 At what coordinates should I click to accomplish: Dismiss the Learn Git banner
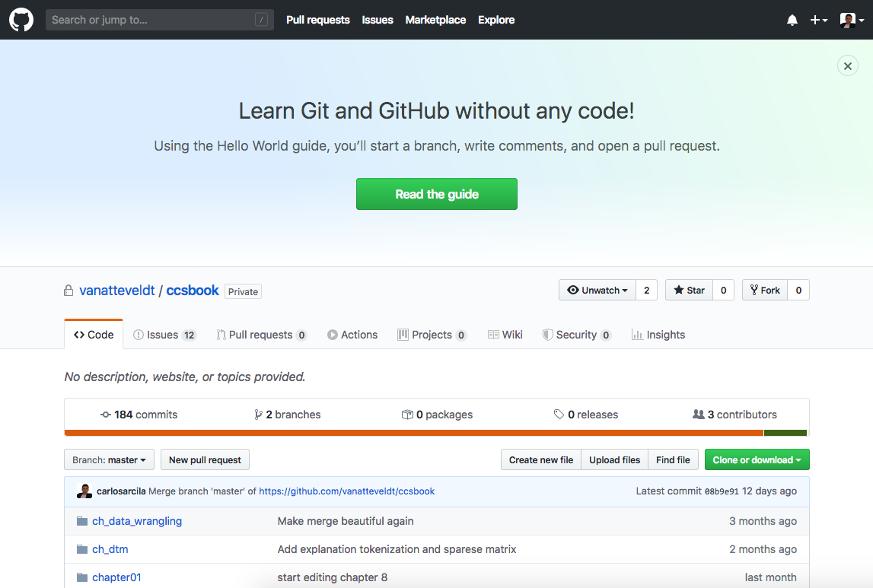pyautogui.click(x=847, y=65)
